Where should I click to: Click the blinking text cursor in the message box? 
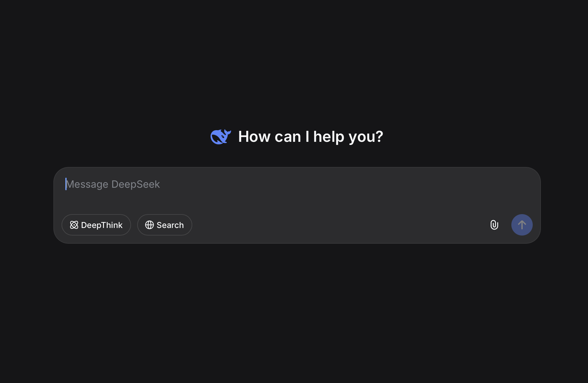(66, 184)
